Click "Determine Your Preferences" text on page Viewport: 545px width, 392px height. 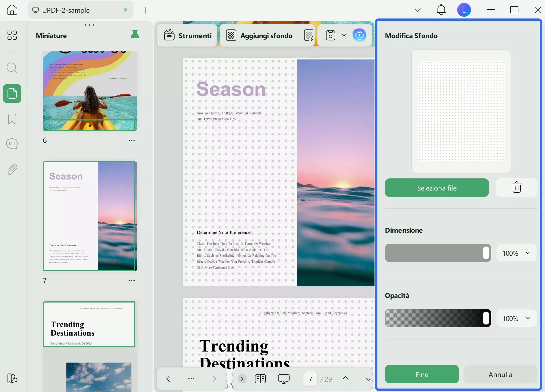click(225, 232)
